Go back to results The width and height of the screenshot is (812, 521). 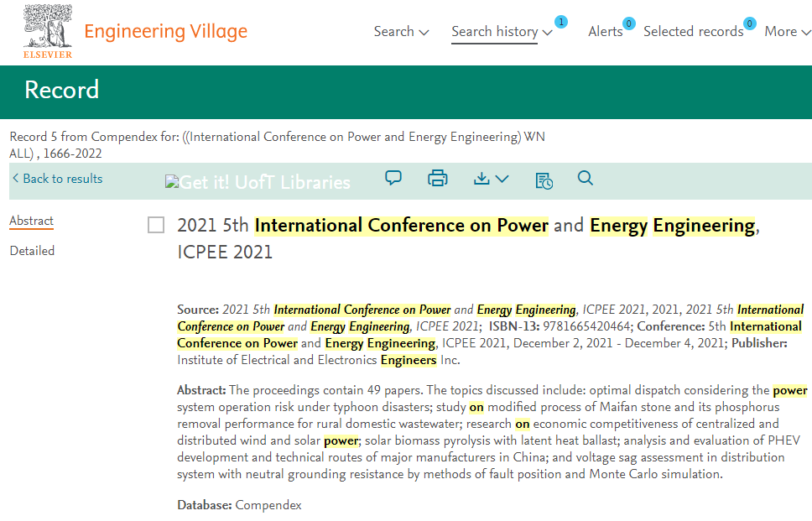(x=57, y=179)
